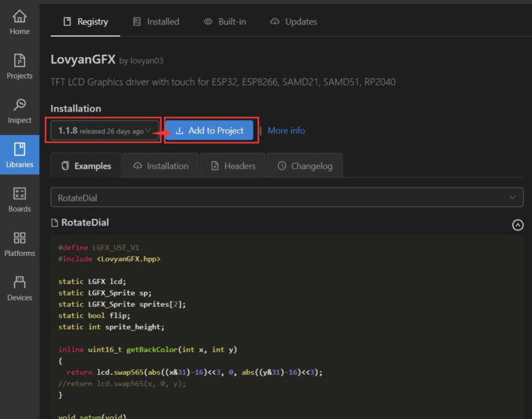Open the Updates tab

(293, 21)
